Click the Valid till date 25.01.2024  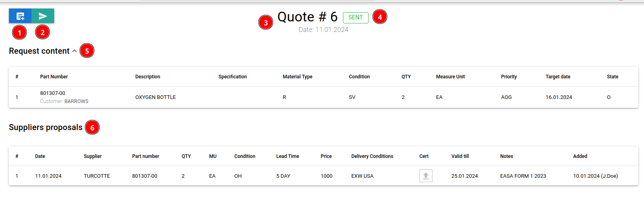pos(464,176)
